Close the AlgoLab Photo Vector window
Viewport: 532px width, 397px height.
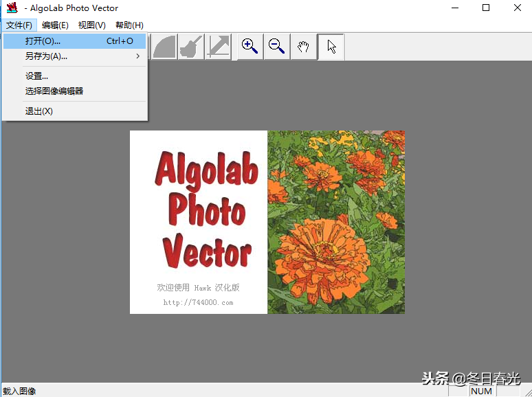(x=518, y=8)
